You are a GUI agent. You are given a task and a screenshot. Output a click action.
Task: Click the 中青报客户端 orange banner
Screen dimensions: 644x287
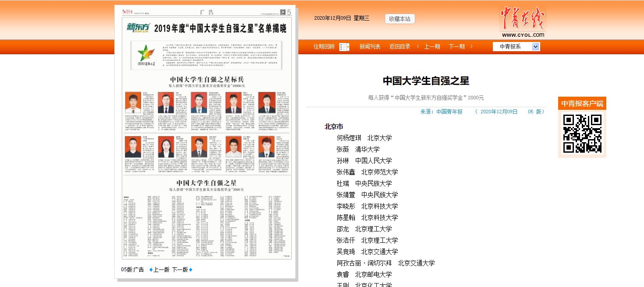(x=582, y=103)
